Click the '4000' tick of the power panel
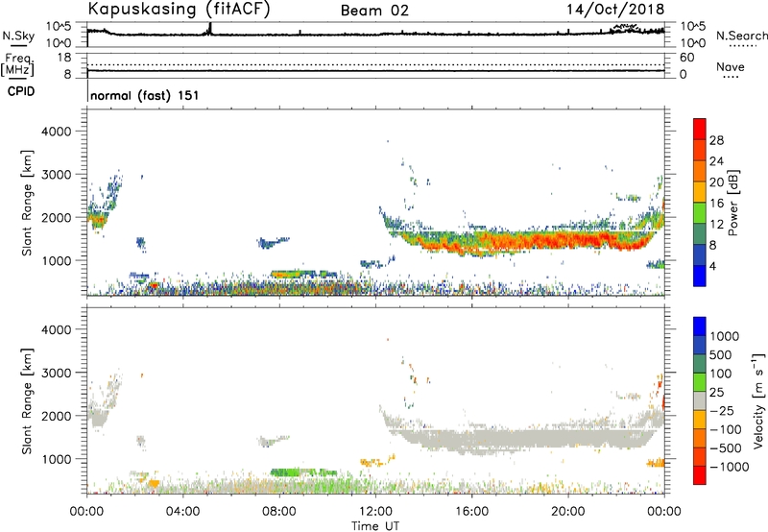This screenshot has width=768, height=532. coord(57,132)
